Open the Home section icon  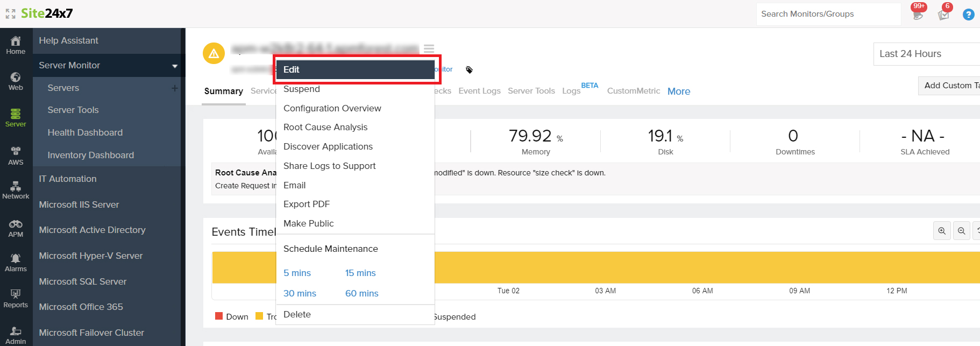pyautogui.click(x=16, y=41)
